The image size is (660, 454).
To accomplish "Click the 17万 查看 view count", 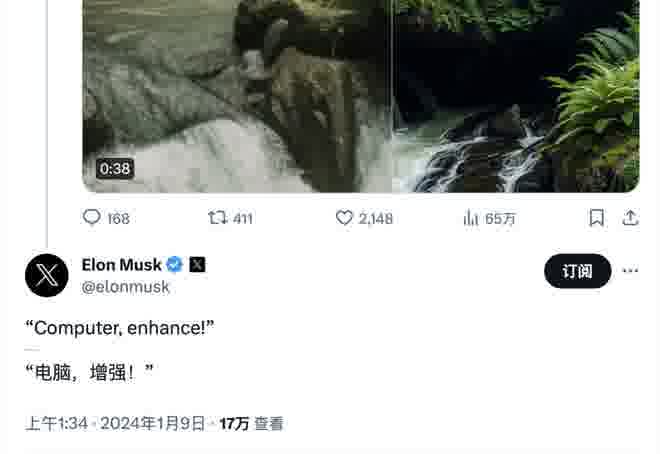I will [x=251, y=424].
